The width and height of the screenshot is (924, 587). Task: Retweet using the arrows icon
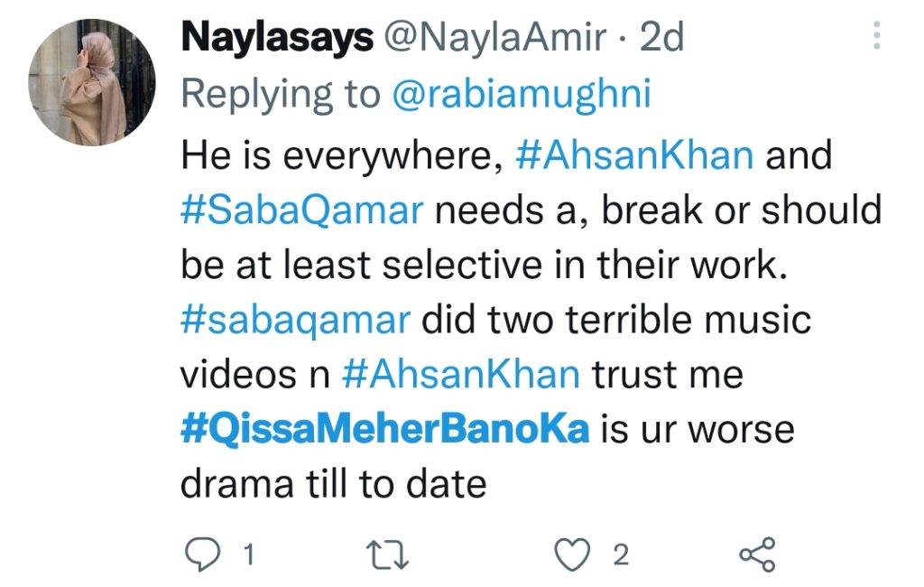pyautogui.click(x=387, y=555)
